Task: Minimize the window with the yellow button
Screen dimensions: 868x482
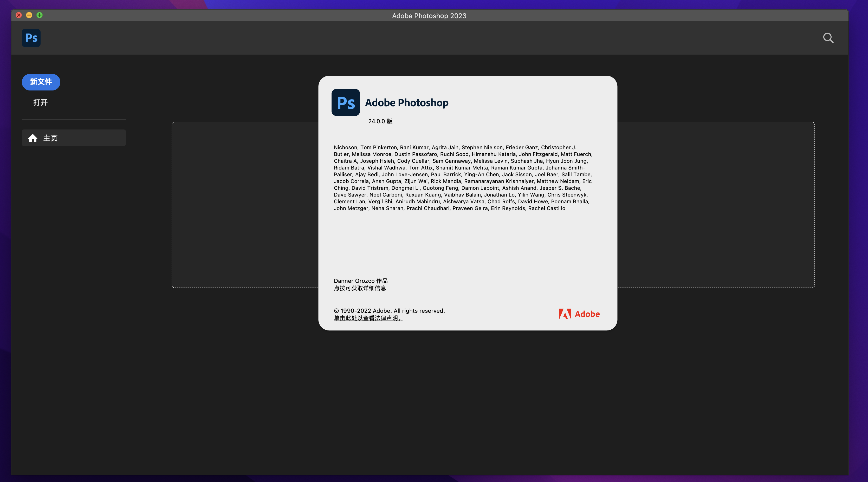Action: (x=29, y=15)
